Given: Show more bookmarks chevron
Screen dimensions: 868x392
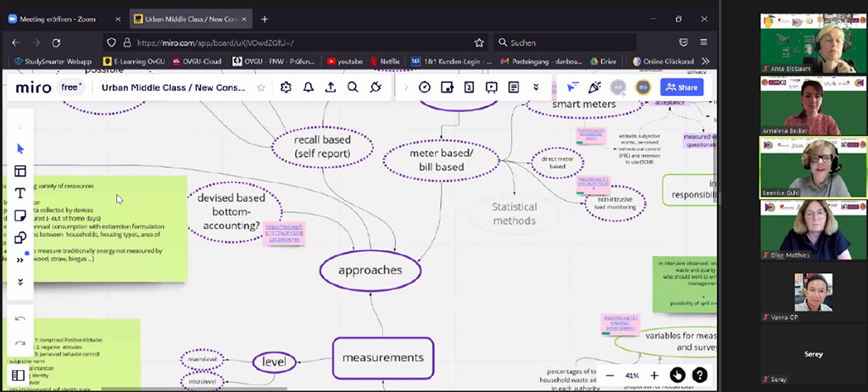Looking at the screenshot, I should tap(705, 62).
